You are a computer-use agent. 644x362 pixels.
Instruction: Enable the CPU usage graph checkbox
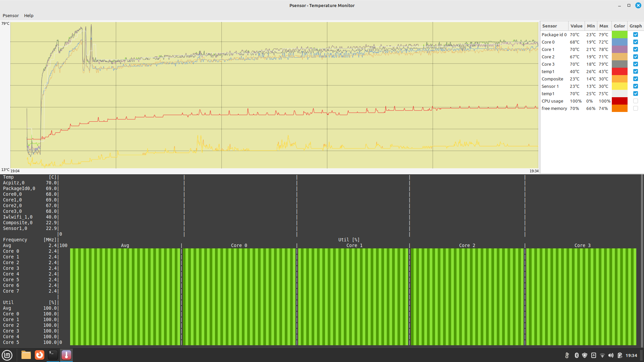tap(635, 101)
